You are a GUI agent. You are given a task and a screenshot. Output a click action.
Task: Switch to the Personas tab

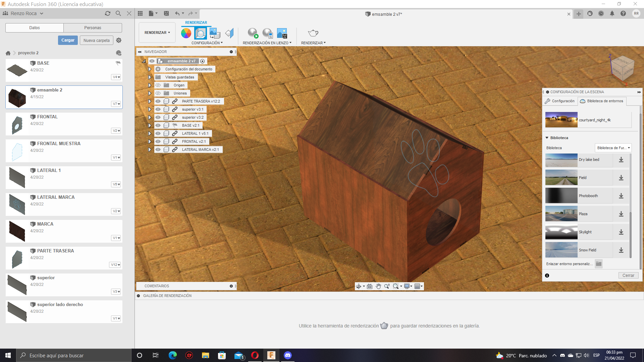[x=93, y=27]
